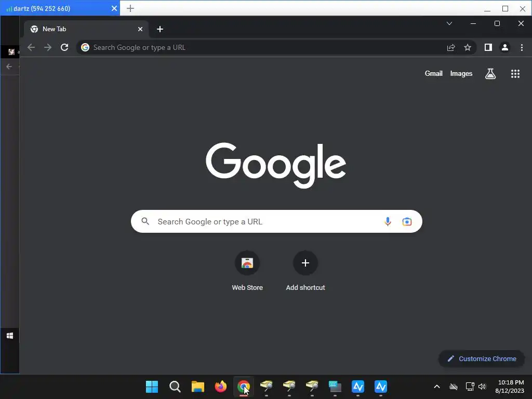Open the Windows Start button on taskbar
Screen dimensions: 532x399
click(152, 387)
